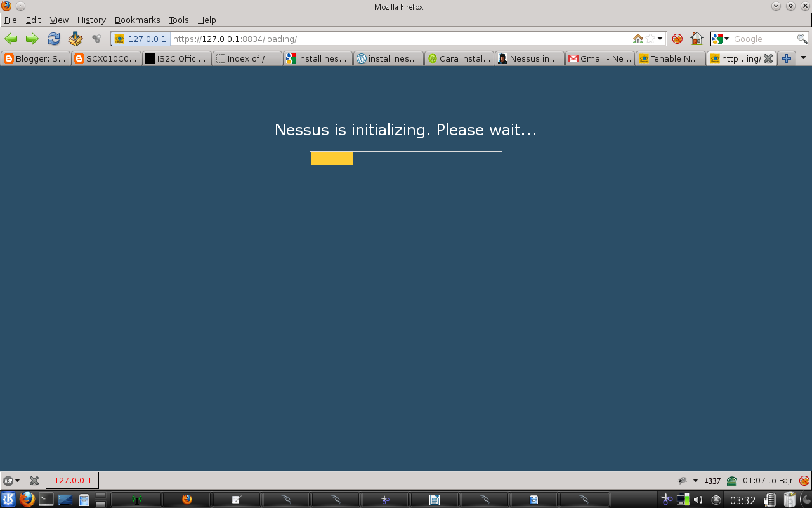Click the 'Nessus is initializing' heading text
This screenshot has height=508, width=812.
click(x=406, y=130)
